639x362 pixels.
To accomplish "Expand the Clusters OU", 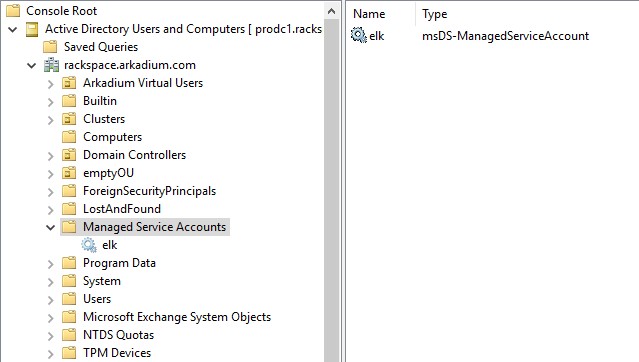I will click(x=51, y=120).
